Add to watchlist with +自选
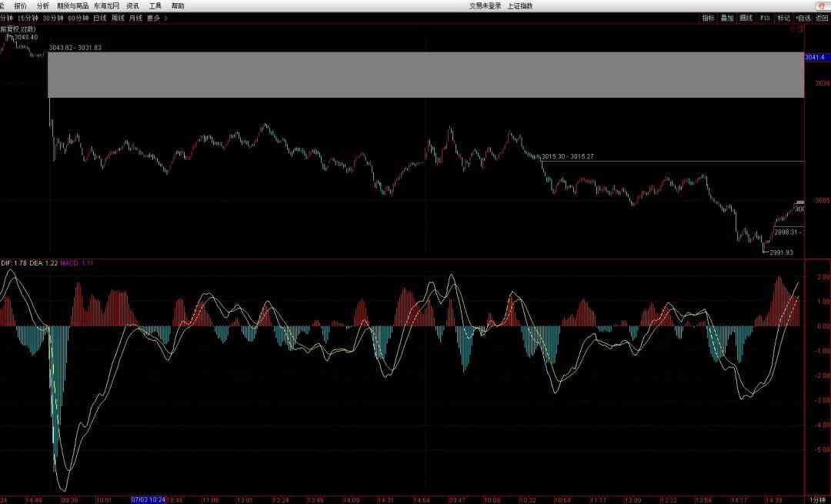This screenshot has height=504, width=831. [803, 17]
